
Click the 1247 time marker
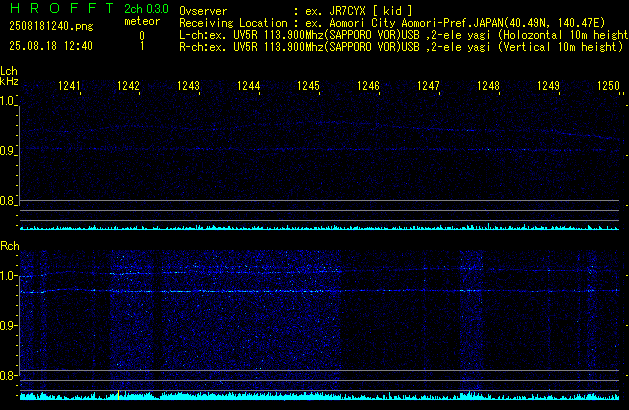point(428,86)
